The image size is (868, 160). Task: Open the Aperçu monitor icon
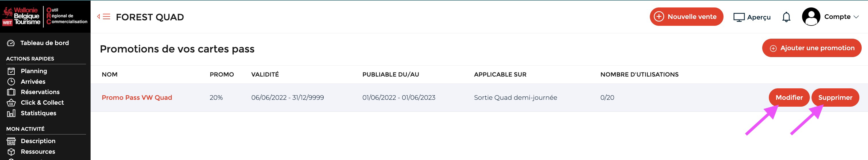click(x=739, y=17)
